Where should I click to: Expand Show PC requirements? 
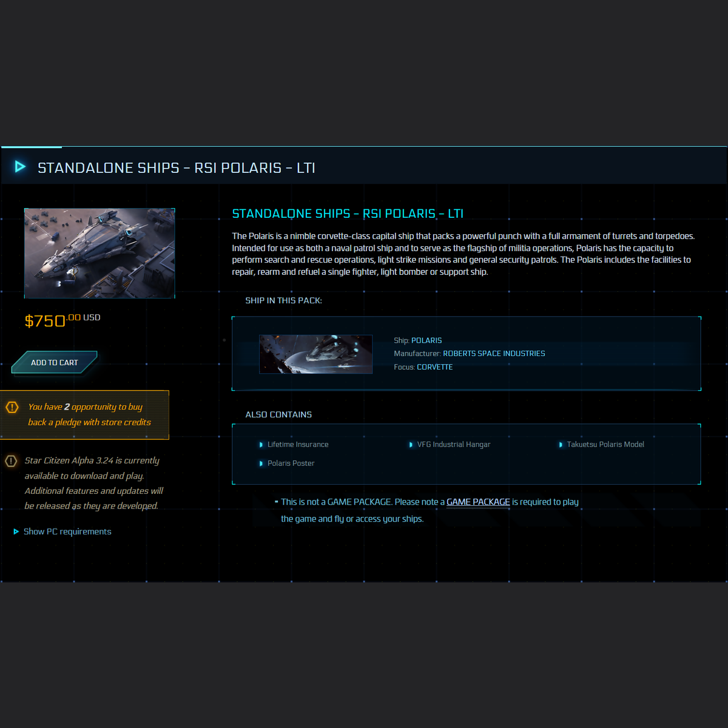pos(67,531)
